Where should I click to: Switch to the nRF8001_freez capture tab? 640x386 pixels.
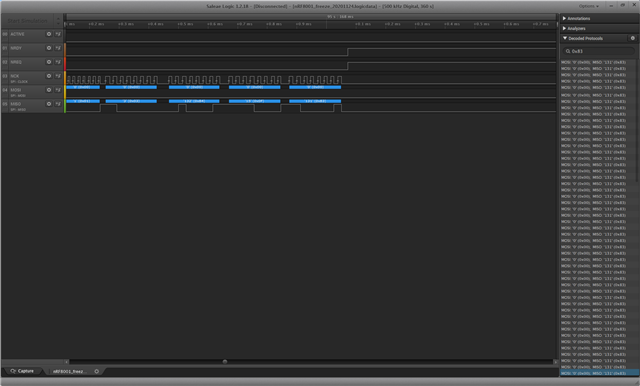pyautogui.click(x=70, y=371)
